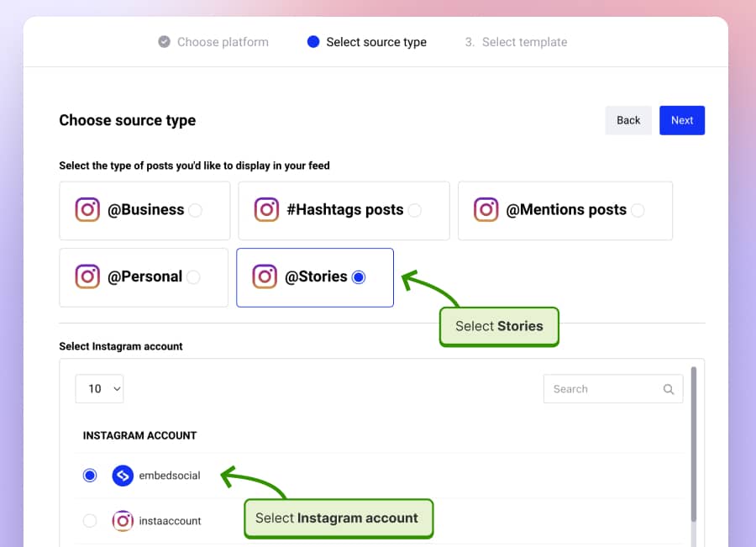Image resolution: width=756 pixels, height=547 pixels.
Task: Click the embedsocial account avatar icon
Action: click(x=123, y=476)
